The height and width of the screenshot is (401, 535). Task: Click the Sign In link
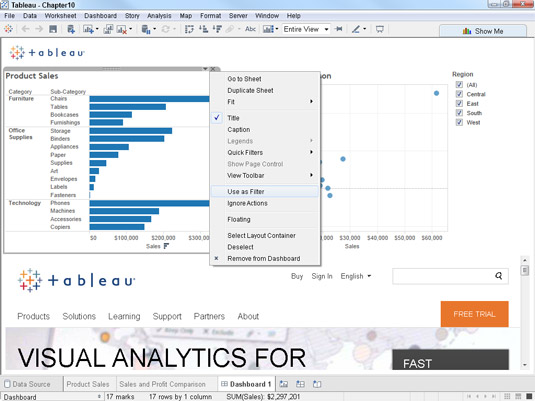(x=322, y=276)
